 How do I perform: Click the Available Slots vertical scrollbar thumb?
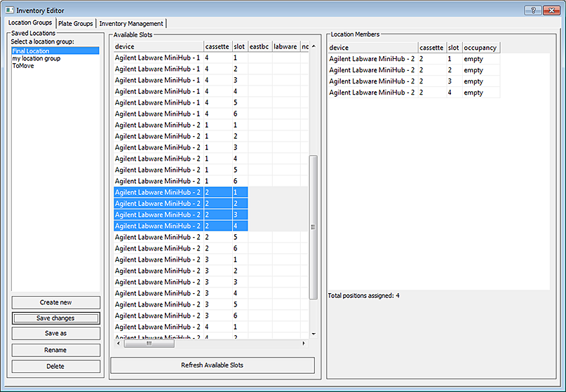coord(313,227)
